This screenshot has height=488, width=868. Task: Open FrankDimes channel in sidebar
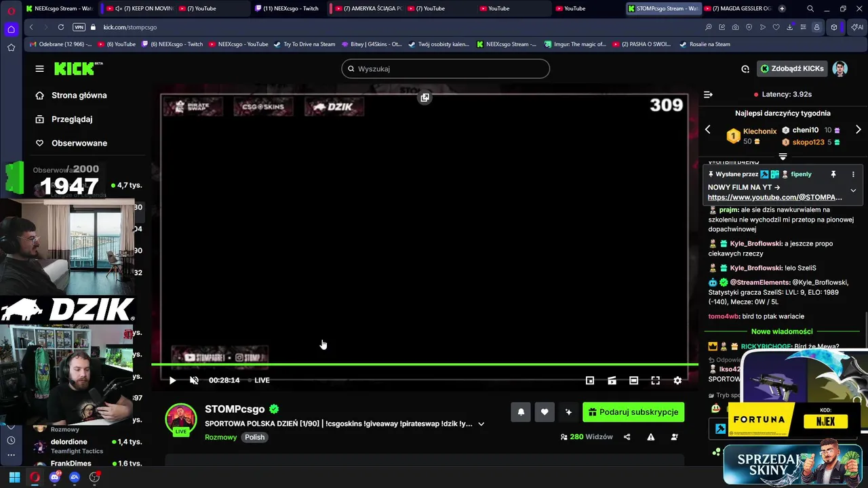[88, 464]
